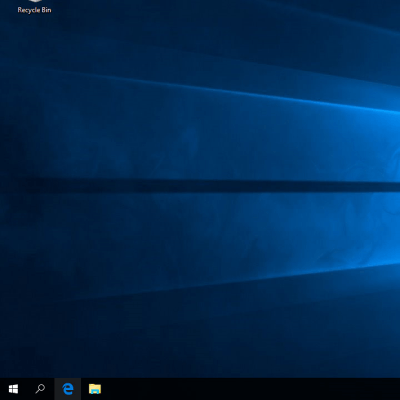
Task: Focus the highlighted Edge taskbar button
Action: [x=68, y=389]
